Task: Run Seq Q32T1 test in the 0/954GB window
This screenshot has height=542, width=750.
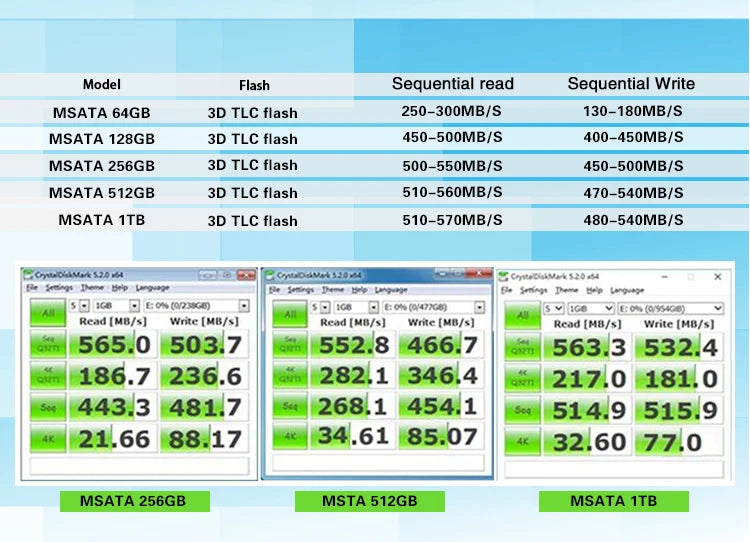Action: [522, 347]
